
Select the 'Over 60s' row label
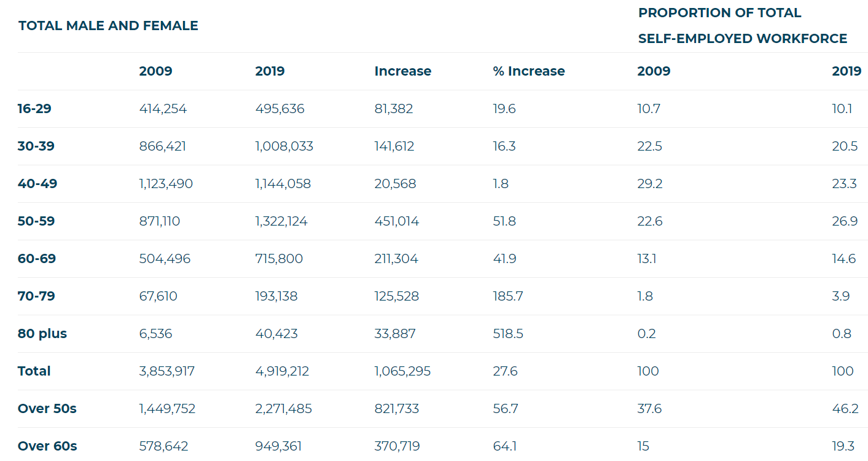click(x=47, y=446)
